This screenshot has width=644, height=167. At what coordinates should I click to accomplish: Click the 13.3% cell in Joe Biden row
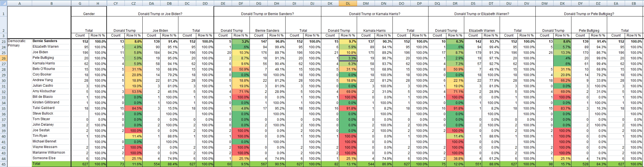[x=562, y=53]
